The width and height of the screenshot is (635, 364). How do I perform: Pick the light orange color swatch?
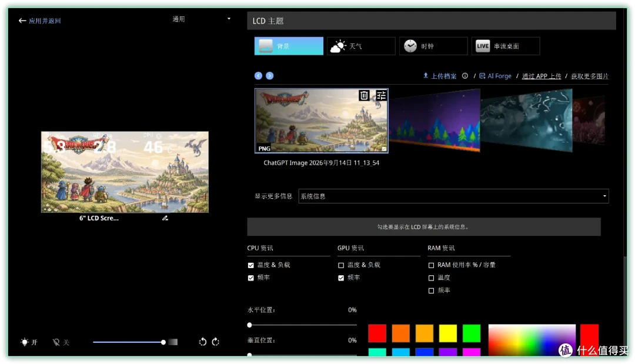(x=425, y=333)
